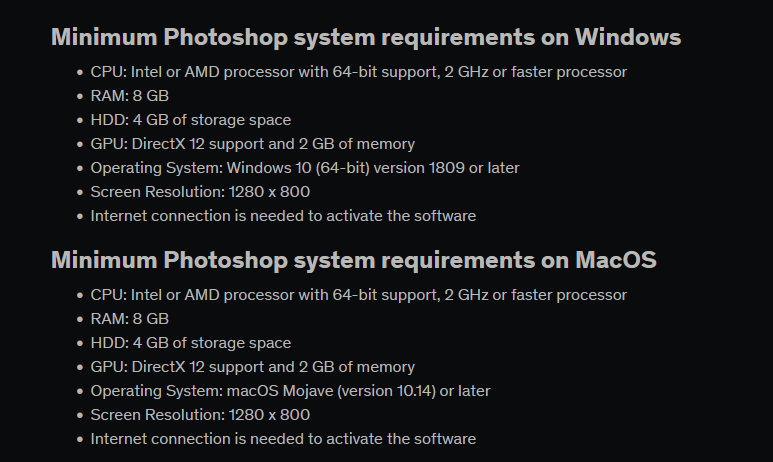Click the GPU DirectX 12 line under Windows
The image size is (773, 462).
[252, 144]
